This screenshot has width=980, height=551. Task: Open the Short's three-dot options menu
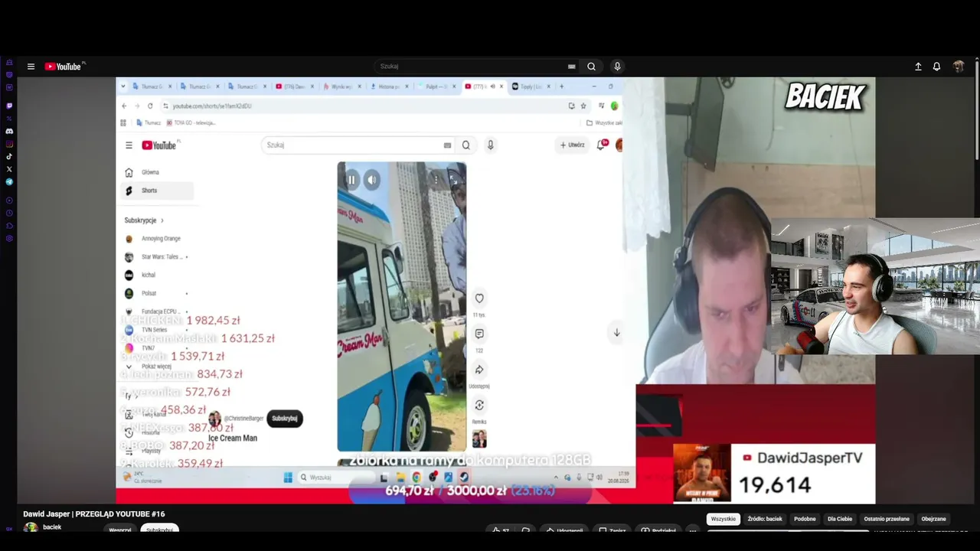[436, 180]
